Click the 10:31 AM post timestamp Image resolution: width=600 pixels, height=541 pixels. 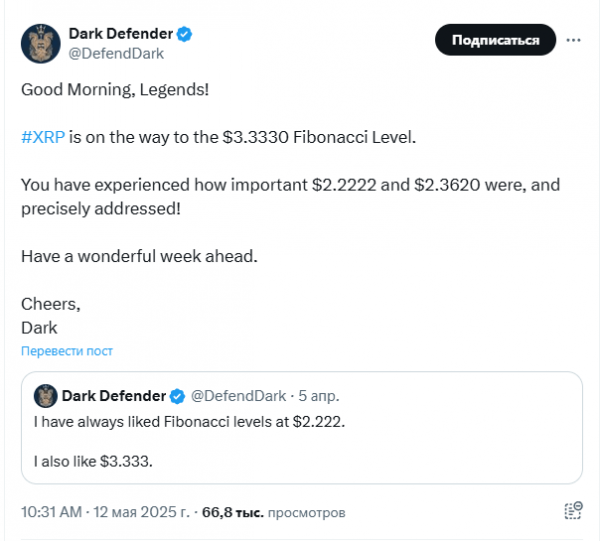click(51, 512)
